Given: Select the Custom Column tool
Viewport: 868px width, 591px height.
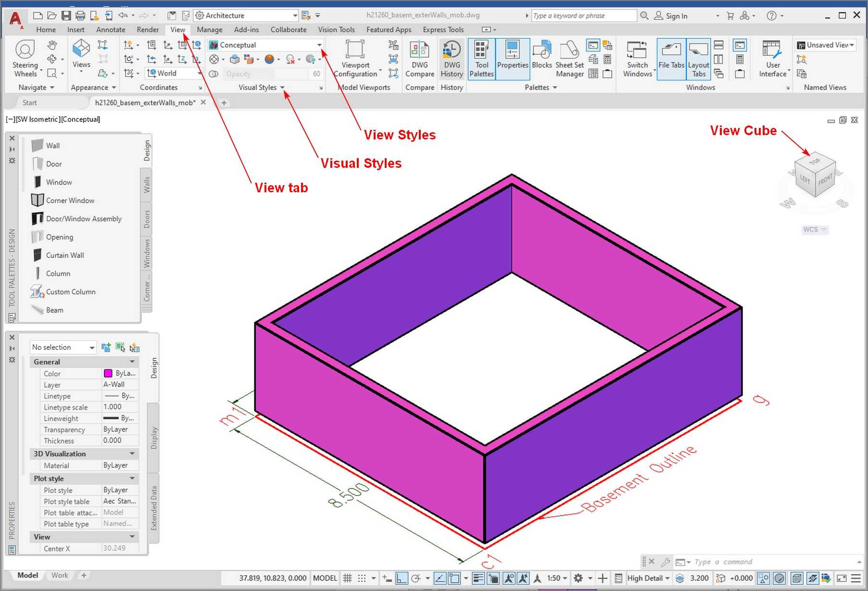Looking at the screenshot, I should pos(63,291).
